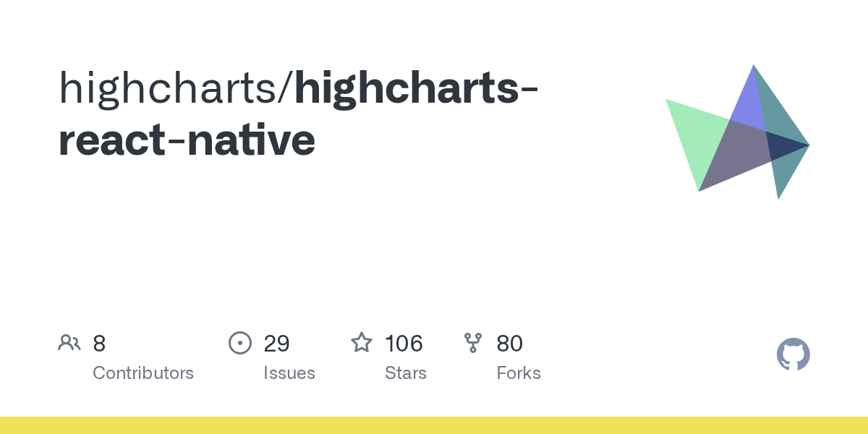Click the Highcharts triangular logo
Viewport: 868px width, 434px height.
(x=737, y=132)
